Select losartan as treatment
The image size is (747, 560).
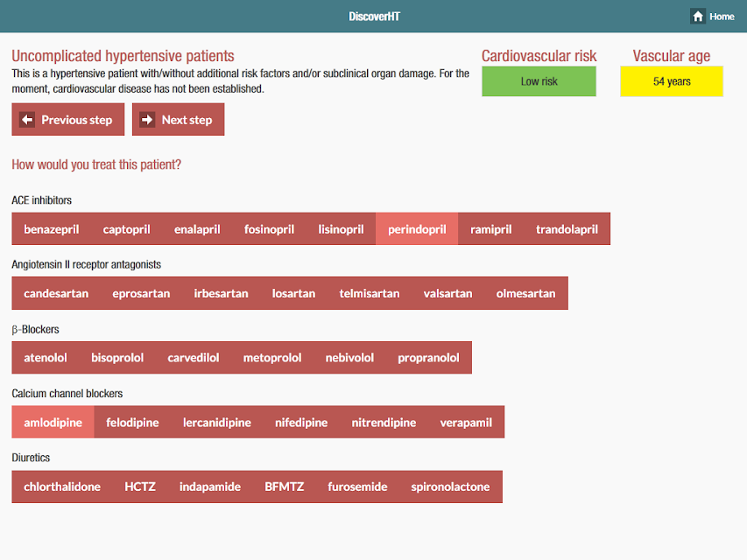click(293, 293)
